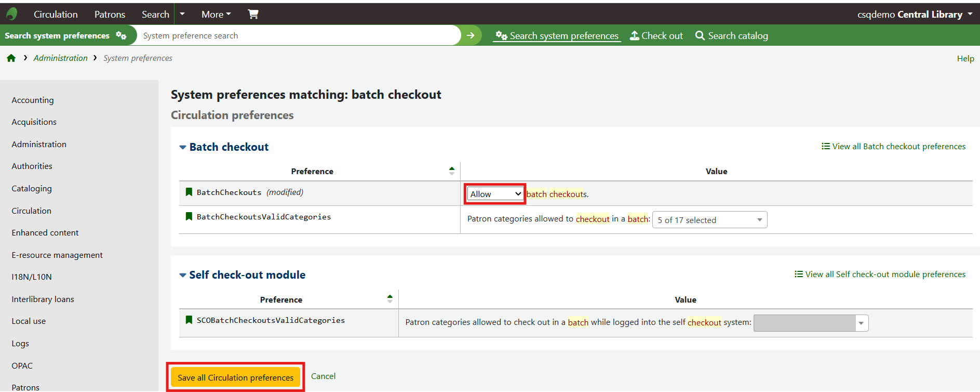
Task: Open the Circulation top menu
Action: click(x=56, y=14)
